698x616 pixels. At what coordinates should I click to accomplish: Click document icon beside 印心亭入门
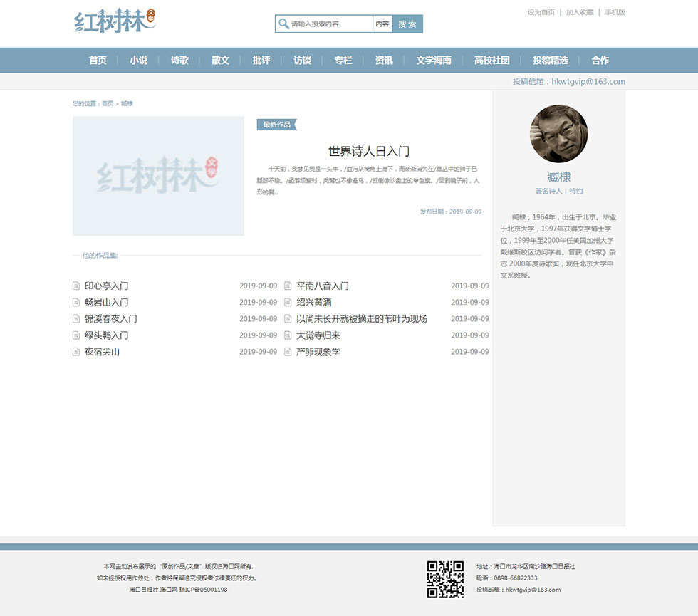[x=76, y=286]
